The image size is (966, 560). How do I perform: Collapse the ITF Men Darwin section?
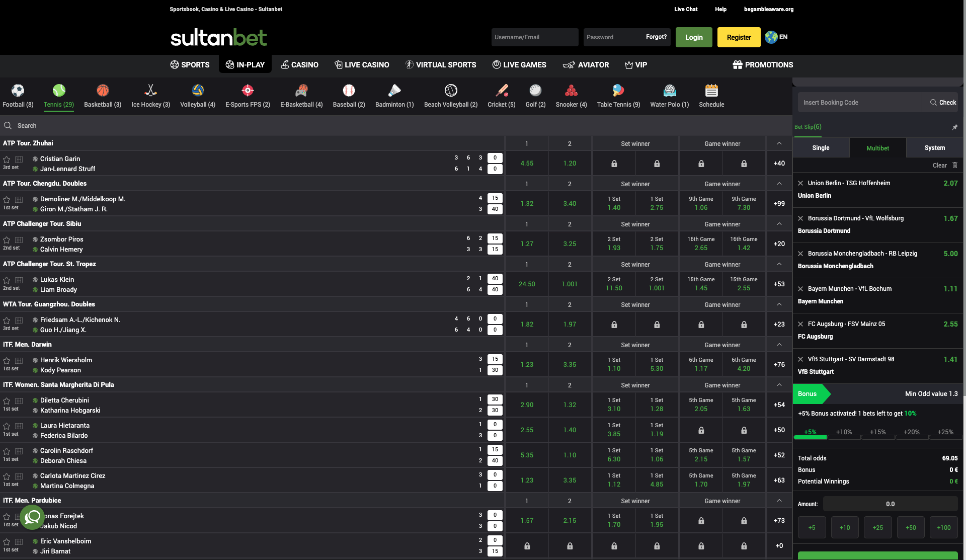tap(778, 344)
